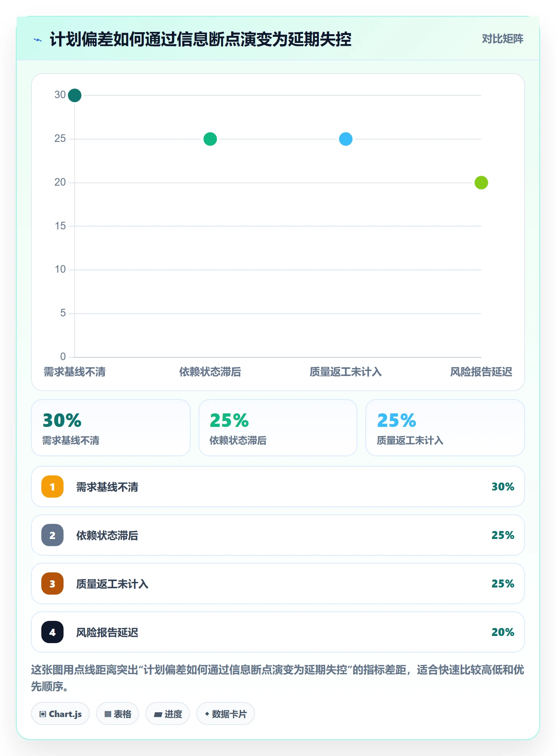The width and height of the screenshot is (556, 756).
Task: Click the 数据卡片 tag chip
Action: [226, 714]
